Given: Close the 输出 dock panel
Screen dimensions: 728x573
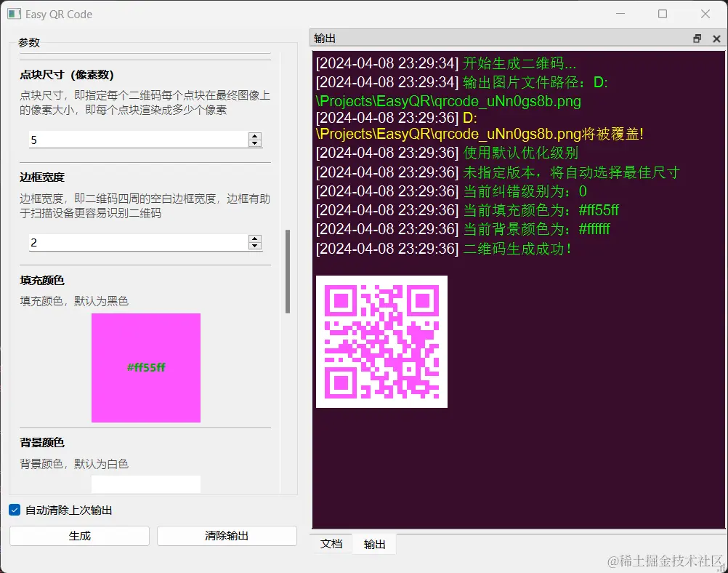Looking at the screenshot, I should click(716, 39).
